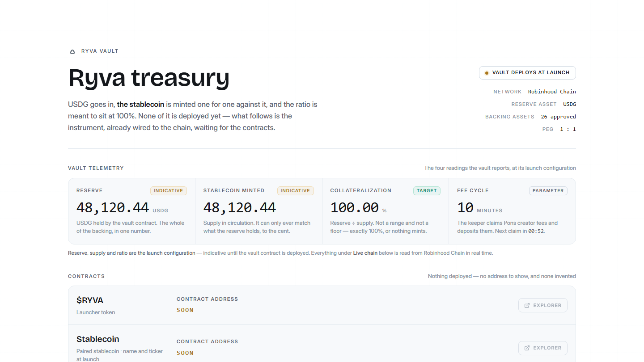Viewport: 644px width, 362px height.
Task: Click the "00:52" next claim countdown
Action: click(x=536, y=231)
